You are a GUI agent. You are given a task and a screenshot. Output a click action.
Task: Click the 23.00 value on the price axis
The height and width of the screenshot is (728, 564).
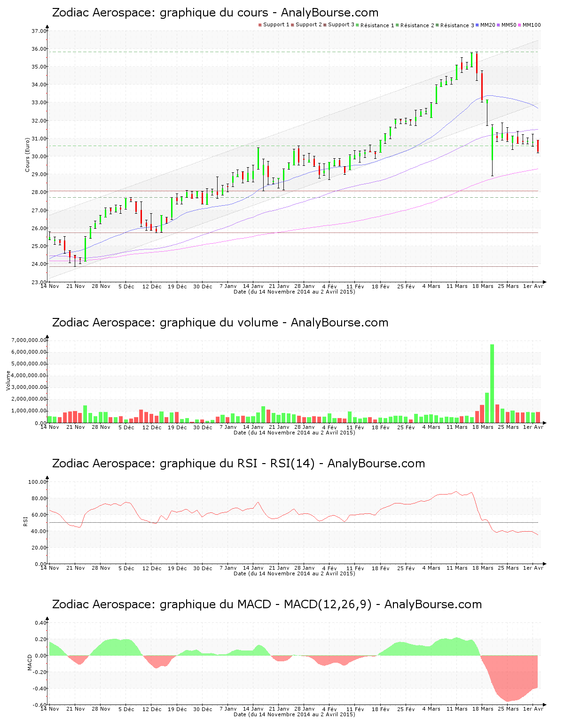(x=39, y=282)
